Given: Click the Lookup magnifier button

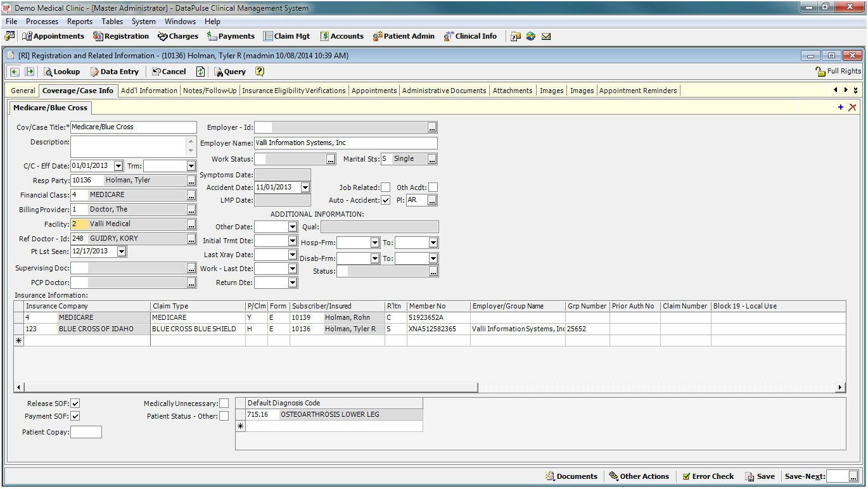Looking at the screenshot, I should pos(61,72).
